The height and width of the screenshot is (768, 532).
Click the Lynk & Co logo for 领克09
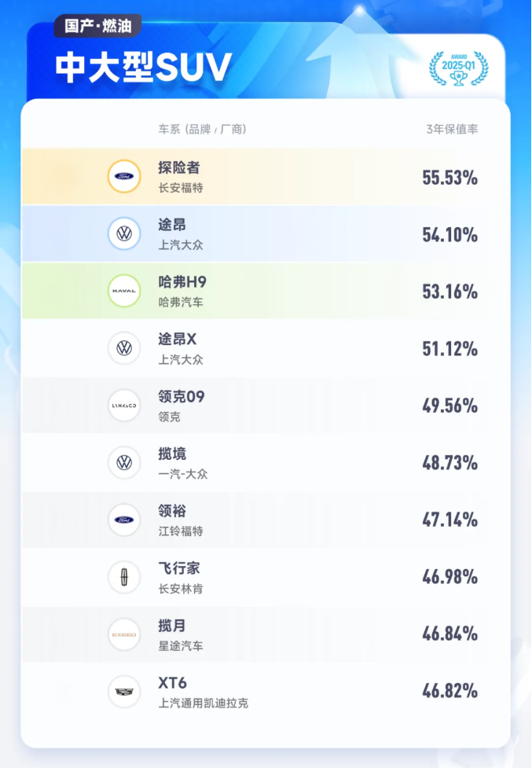coord(124,405)
